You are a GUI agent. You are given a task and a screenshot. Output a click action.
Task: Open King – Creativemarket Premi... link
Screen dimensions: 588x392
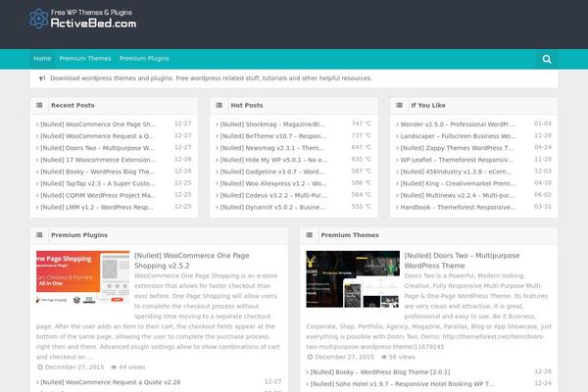point(458,183)
